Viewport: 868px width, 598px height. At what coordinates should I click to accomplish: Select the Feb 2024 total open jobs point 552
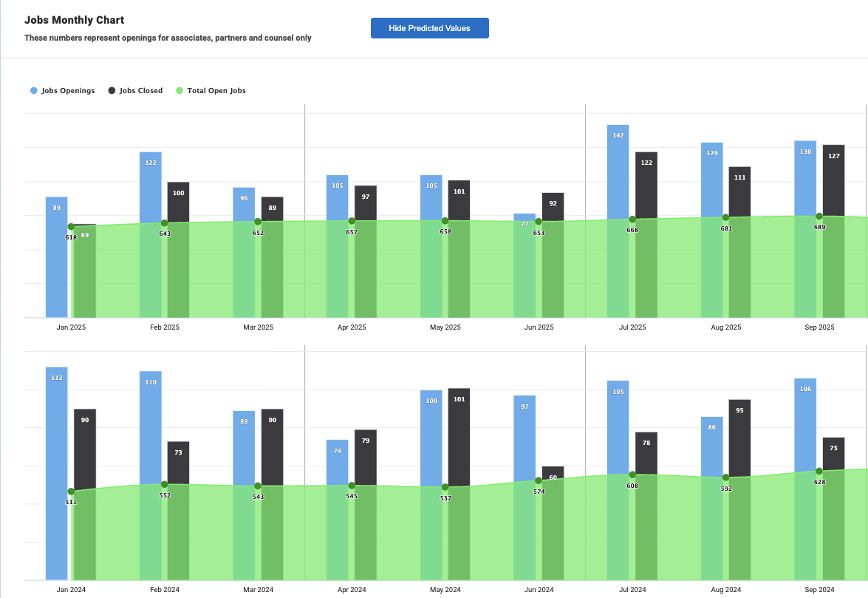(164, 484)
